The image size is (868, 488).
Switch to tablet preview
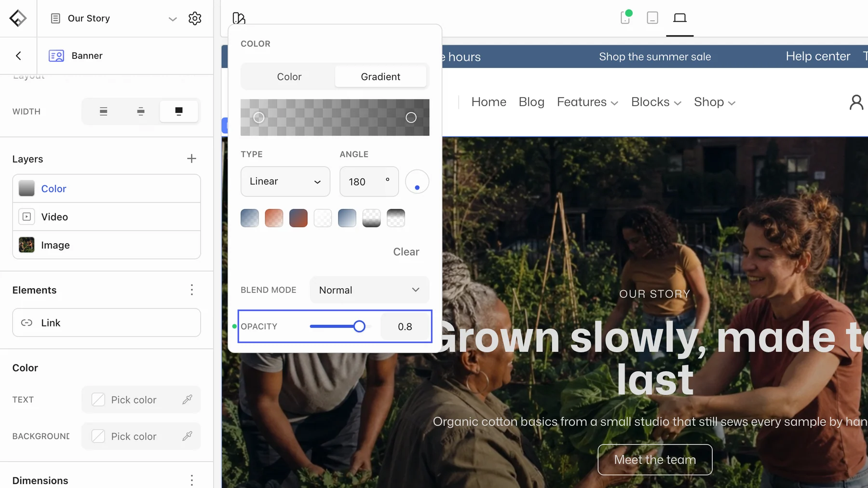pos(652,18)
